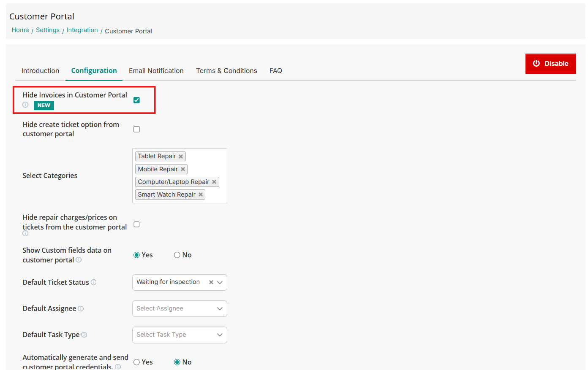Open the Default Ticket Status dropdown
The image size is (588, 370).
(x=220, y=282)
